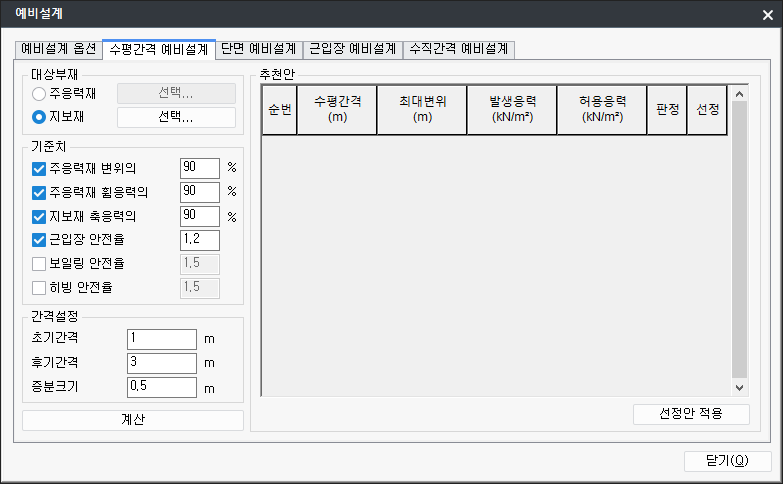
Task: Open the 단면 예비설계 tab
Action: tap(258, 48)
